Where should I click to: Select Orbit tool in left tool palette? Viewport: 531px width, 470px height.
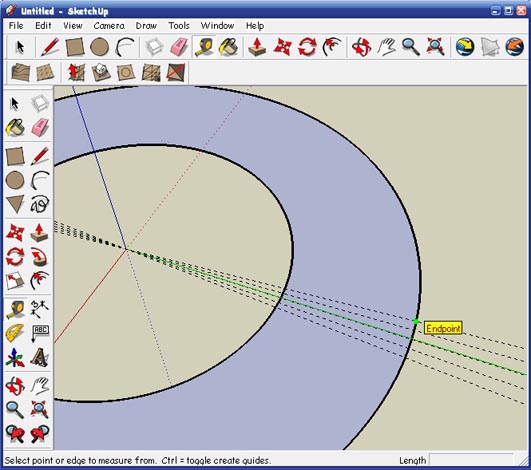[15, 385]
